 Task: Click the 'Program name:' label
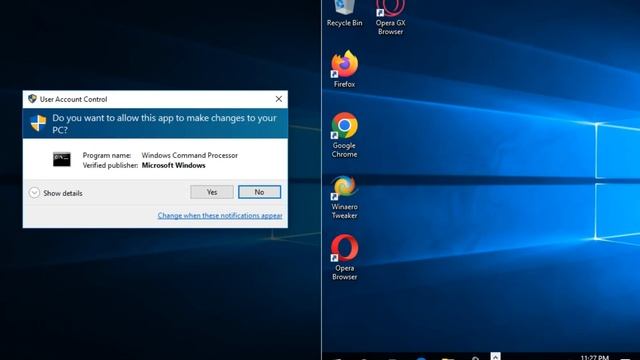click(107, 156)
